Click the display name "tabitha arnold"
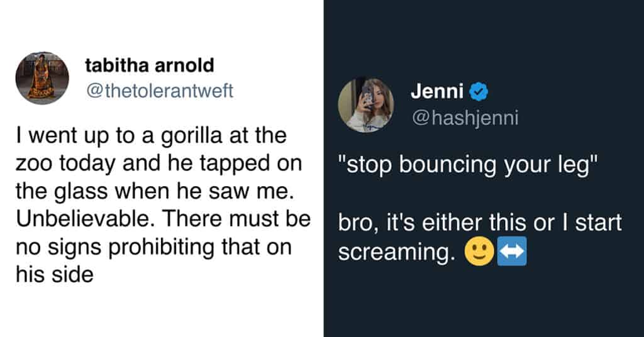This screenshot has width=644, height=337. (x=148, y=65)
